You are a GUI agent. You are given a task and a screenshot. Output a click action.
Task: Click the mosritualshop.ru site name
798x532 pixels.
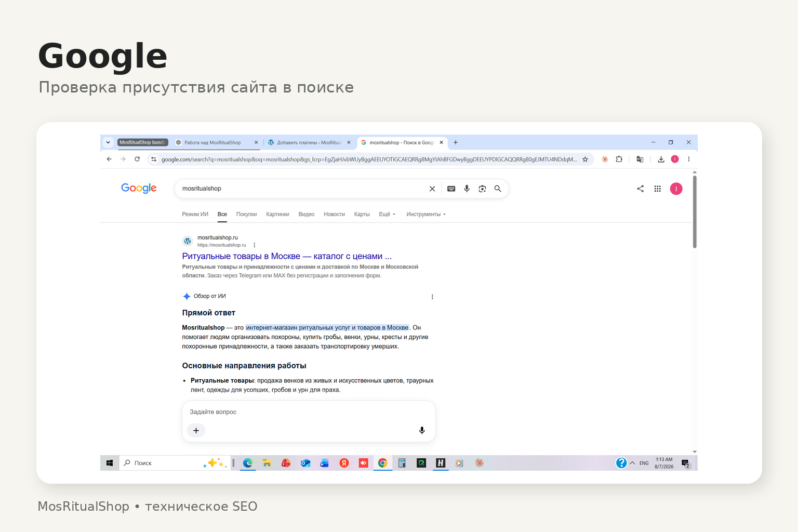point(218,237)
